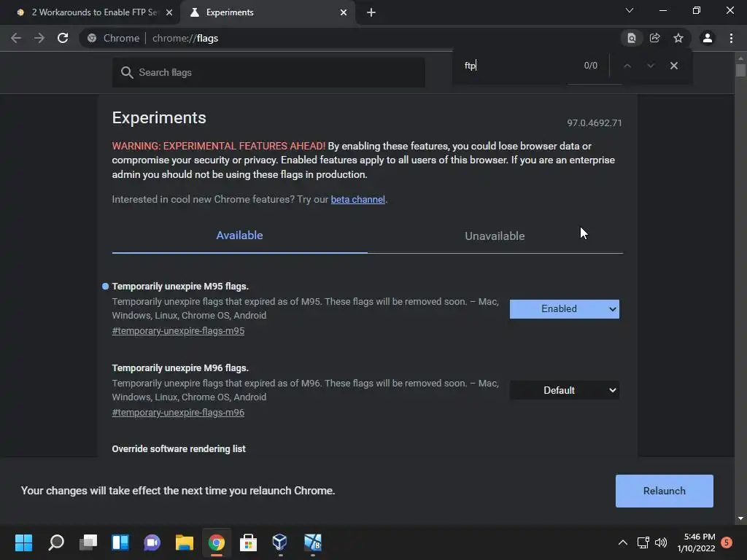Follow #temporary-unexpire-flags-m95 anchor link

(178, 330)
